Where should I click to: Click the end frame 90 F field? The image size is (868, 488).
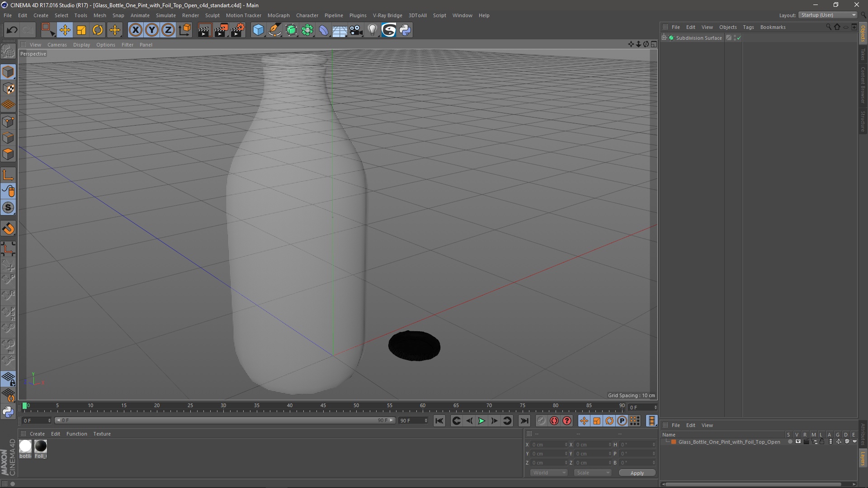pyautogui.click(x=413, y=421)
